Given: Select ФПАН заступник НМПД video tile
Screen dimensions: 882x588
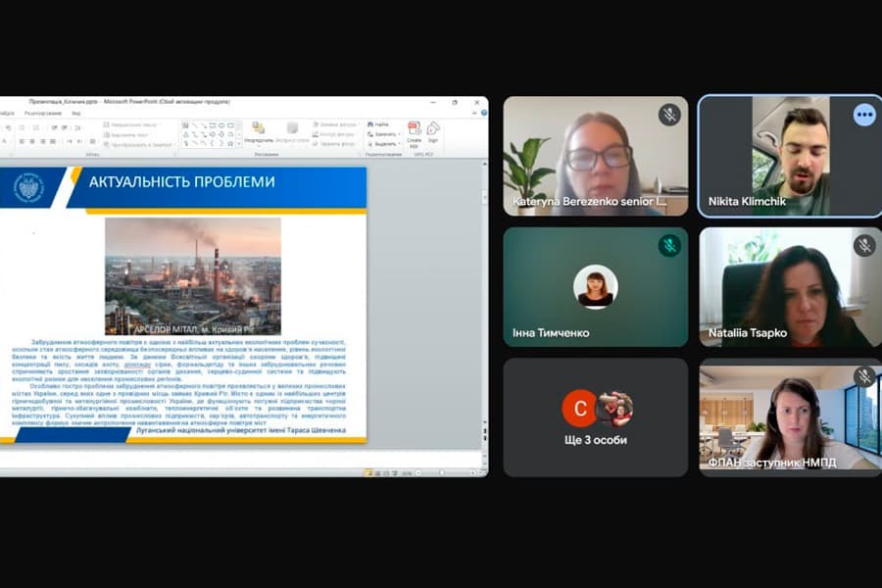Looking at the screenshot, I should click(x=790, y=416).
